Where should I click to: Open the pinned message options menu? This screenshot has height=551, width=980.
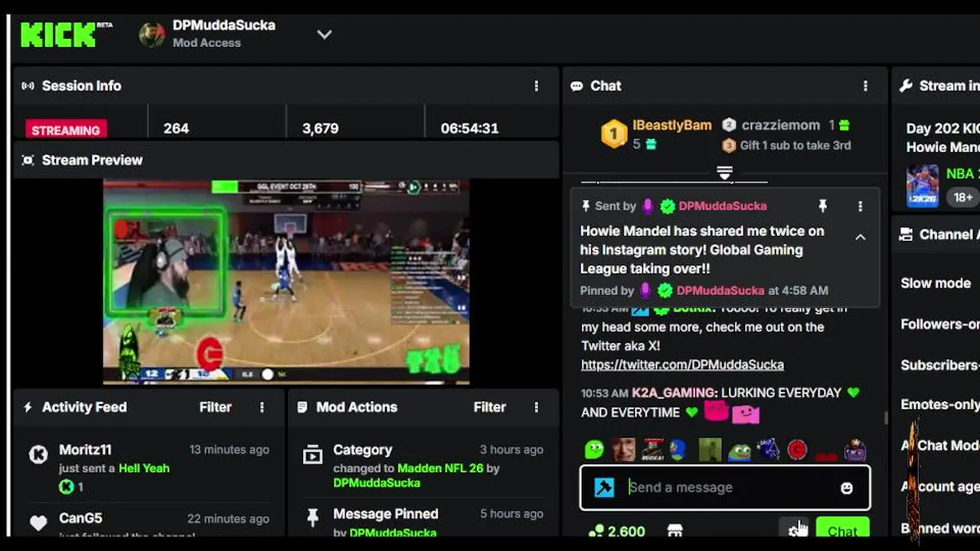tap(860, 206)
